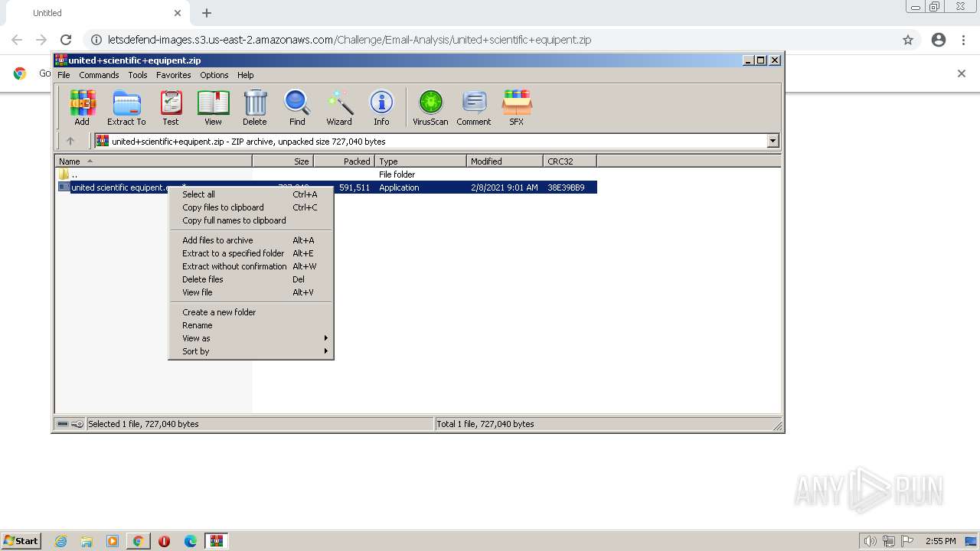Select the '..' parent folder row
This screenshot has width=980, height=551.
[327, 174]
